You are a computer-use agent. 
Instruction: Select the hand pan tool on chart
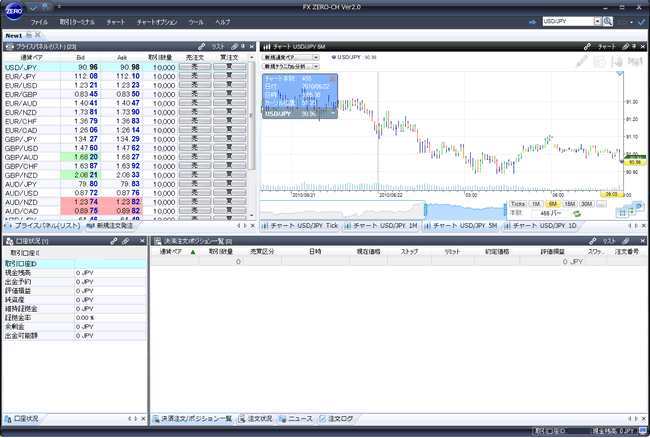pyautogui.click(x=617, y=62)
